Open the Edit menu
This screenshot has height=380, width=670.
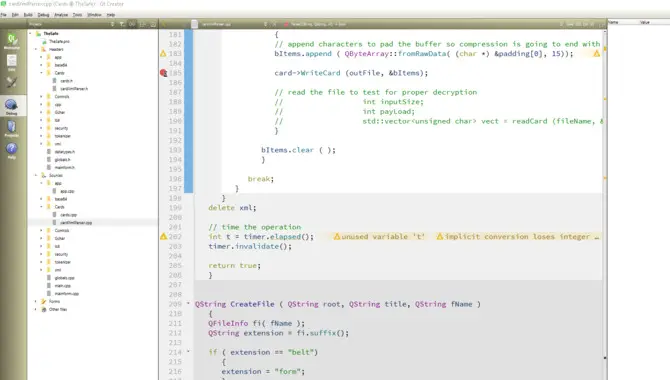pyautogui.click(x=15, y=15)
